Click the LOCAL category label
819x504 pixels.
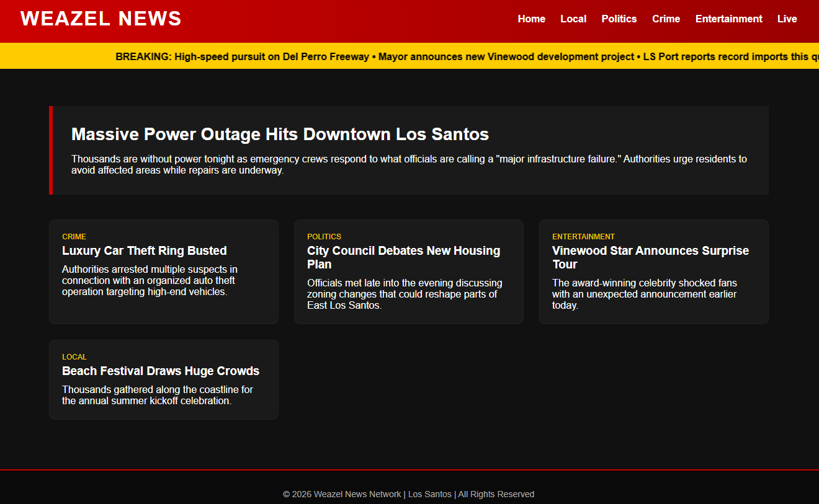[74, 357]
